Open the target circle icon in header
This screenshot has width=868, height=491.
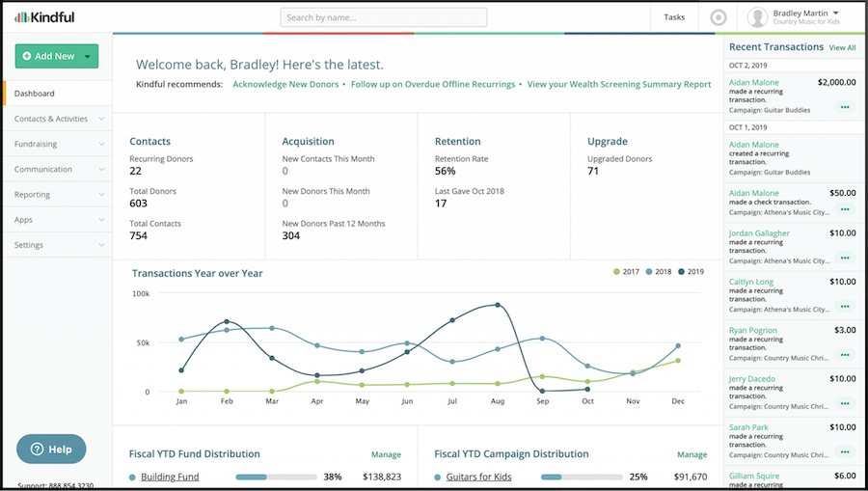[718, 17]
